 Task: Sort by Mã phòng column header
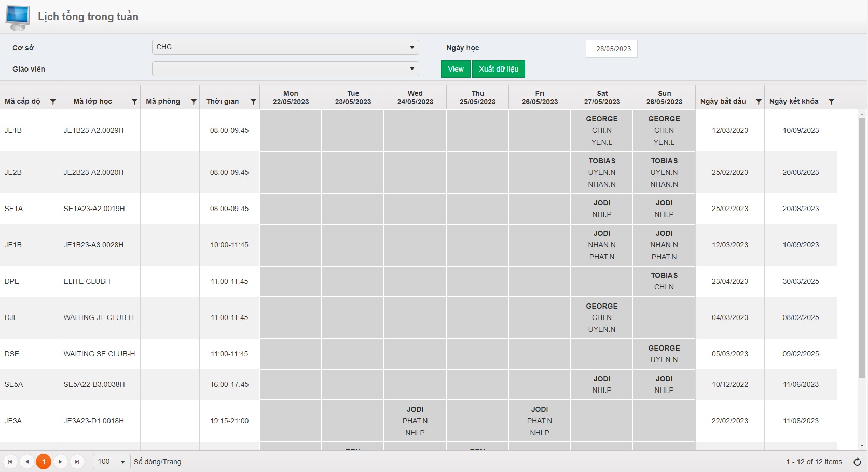tap(163, 101)
